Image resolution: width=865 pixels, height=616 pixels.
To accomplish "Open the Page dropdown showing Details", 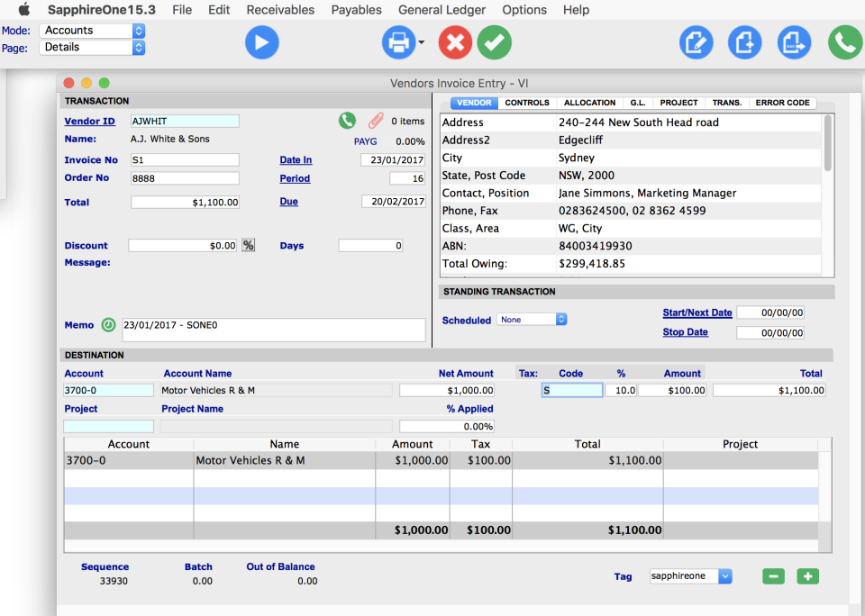I will [x=92, y=48].
